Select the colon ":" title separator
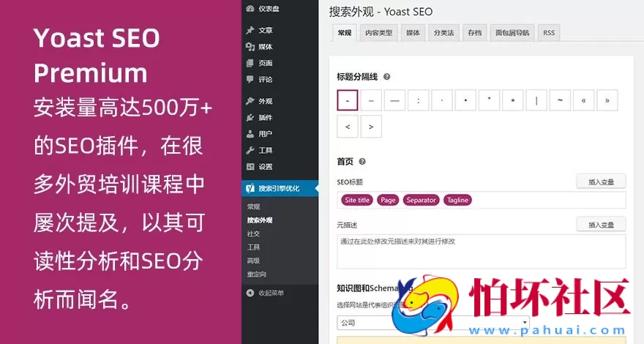 [x=418, y=100]
